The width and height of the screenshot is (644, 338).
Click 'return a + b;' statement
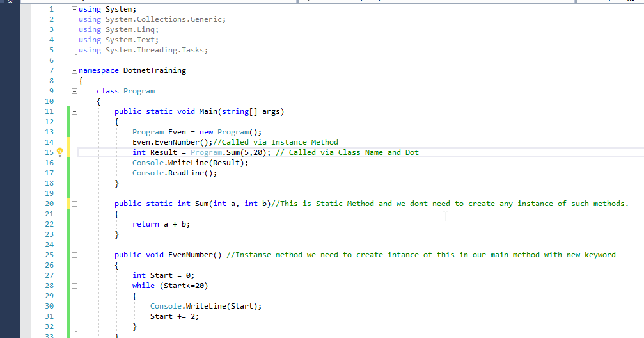[x=161, y=224]
